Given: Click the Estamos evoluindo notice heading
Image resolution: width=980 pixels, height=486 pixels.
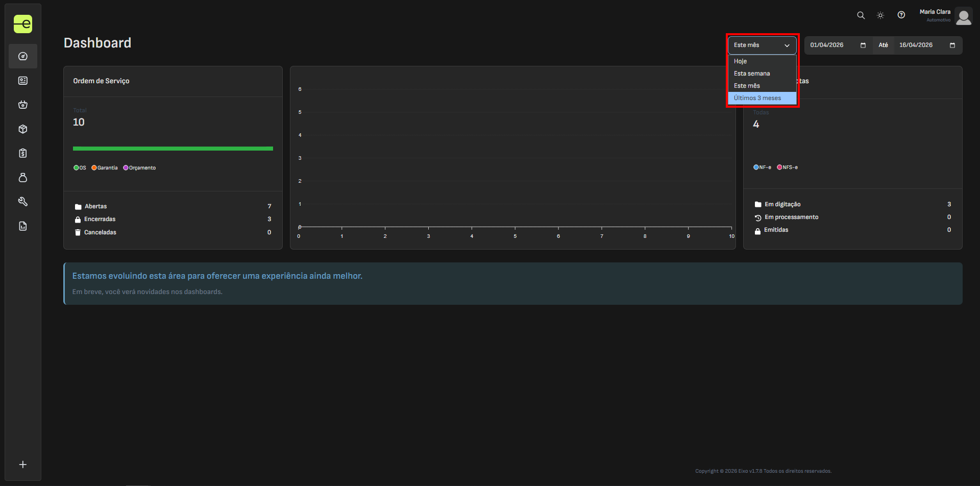Looking at the screenshot, I should point(217,276).
